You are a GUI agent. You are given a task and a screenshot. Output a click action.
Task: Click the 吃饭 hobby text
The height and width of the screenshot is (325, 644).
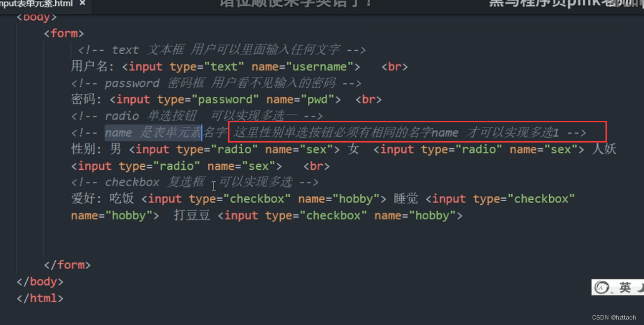[x=122, y=199]
